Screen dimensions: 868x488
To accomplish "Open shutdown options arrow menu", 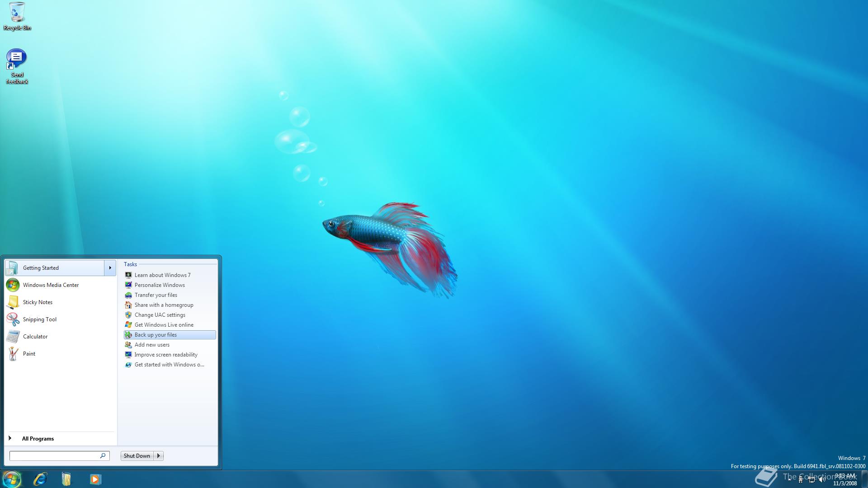I will click(x=159, y=456).
